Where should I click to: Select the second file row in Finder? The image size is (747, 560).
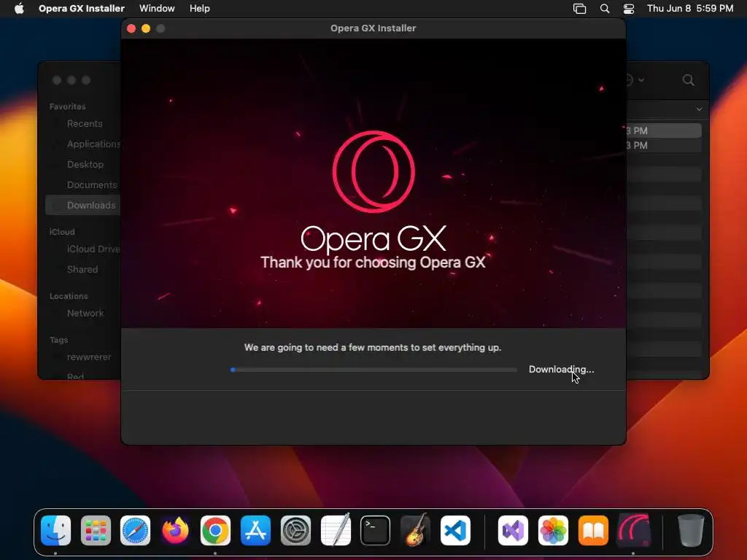pos(664,145)
